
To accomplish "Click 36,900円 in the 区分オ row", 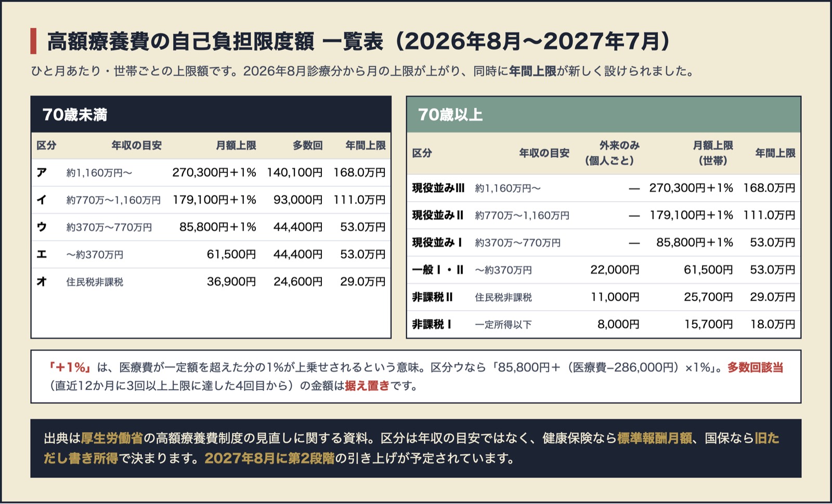I will click(x=231, y=282).
